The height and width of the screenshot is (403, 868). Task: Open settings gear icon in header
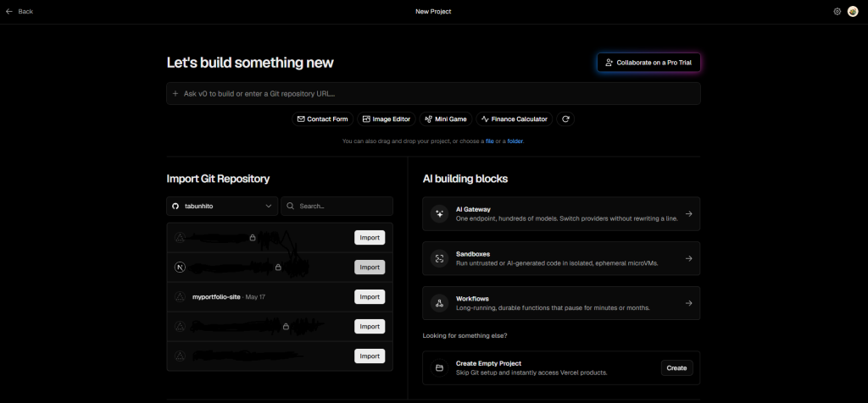tap(837, 11)
